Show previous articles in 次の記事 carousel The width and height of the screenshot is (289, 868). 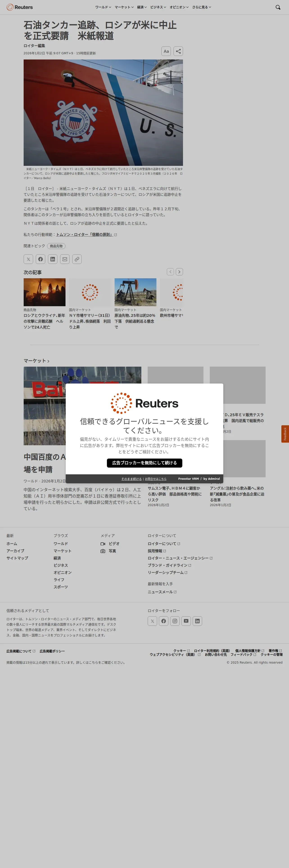pyautogui.click(x=171, y=272)
